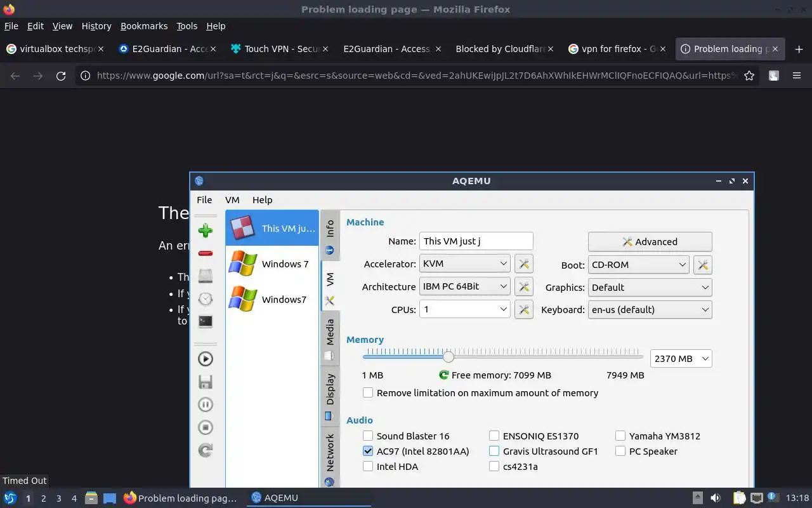Click the green plus add VM icon
The height and width of the screenshot is (508, 812).
click(x=205, y=231)
